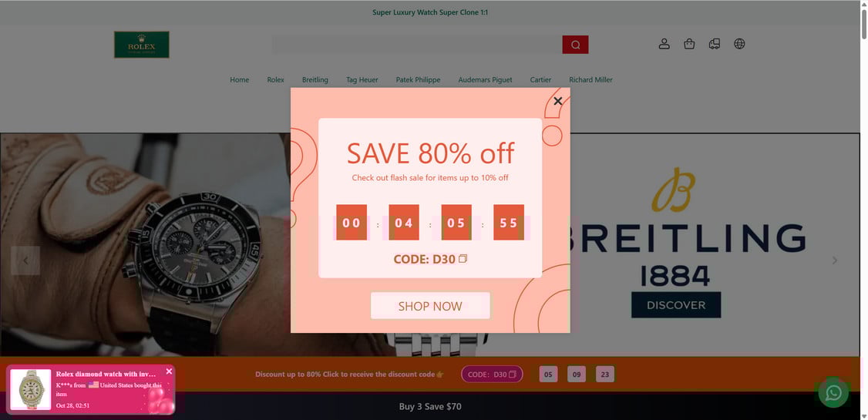Click the SHOP NOW button
Viewport: 868px width, 420px height.
pos(430,306)
